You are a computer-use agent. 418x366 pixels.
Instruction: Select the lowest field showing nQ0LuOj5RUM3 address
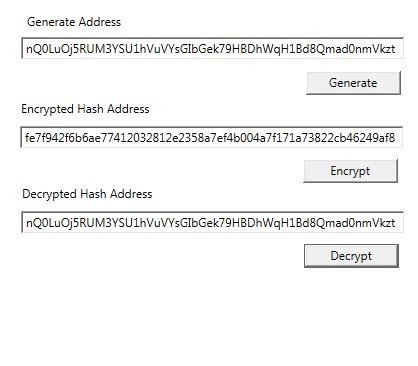tap(212, 222)
